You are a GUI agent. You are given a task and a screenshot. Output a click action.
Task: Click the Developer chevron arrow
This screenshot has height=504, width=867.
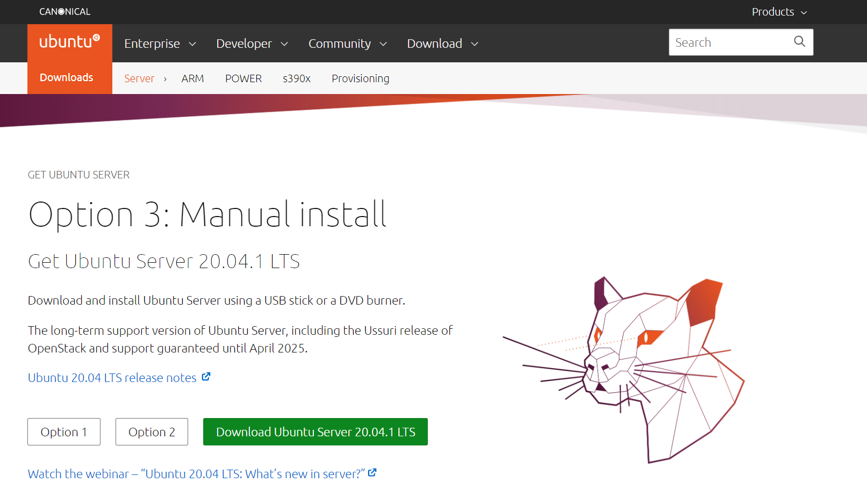coord(284,44)
